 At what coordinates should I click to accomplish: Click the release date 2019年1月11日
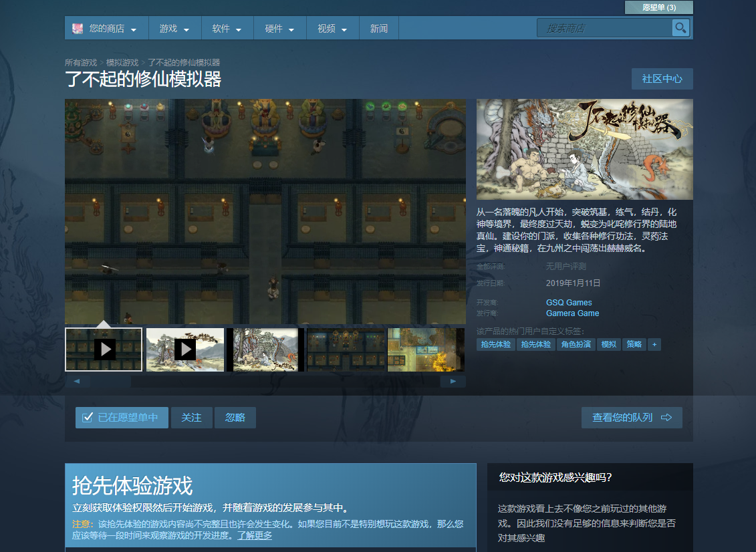pos(573,283)
